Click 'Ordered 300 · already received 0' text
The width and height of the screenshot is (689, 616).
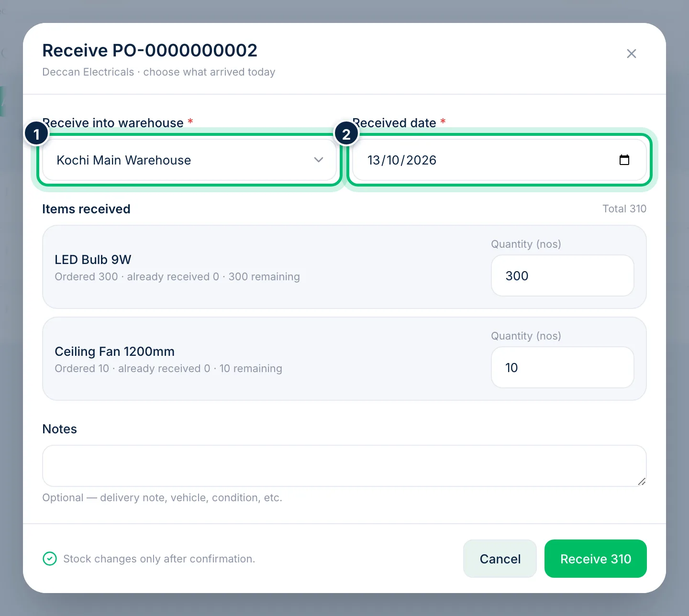137,276
